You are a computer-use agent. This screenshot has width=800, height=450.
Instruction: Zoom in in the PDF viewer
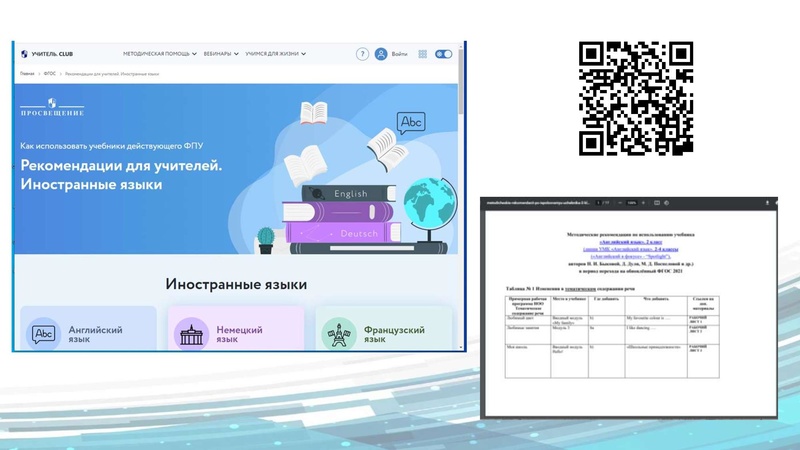tap(643, 203)
